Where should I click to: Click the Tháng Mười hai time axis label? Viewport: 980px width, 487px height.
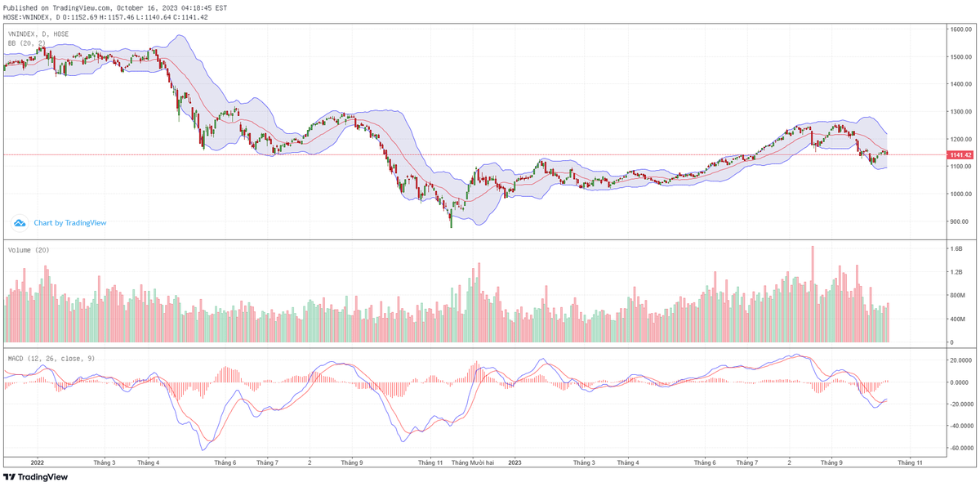[x=473, y=462]
